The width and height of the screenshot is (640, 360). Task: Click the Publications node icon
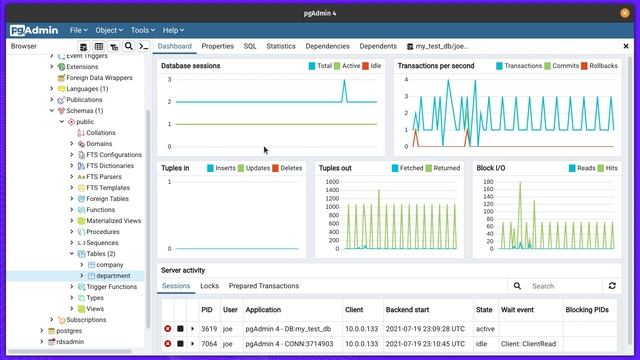tap(61, 100)
